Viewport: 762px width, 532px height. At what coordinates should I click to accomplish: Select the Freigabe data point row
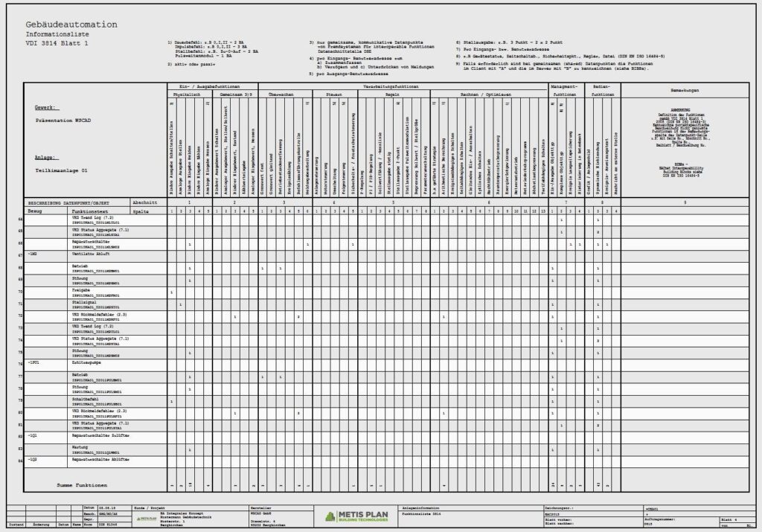click(80, 291)
